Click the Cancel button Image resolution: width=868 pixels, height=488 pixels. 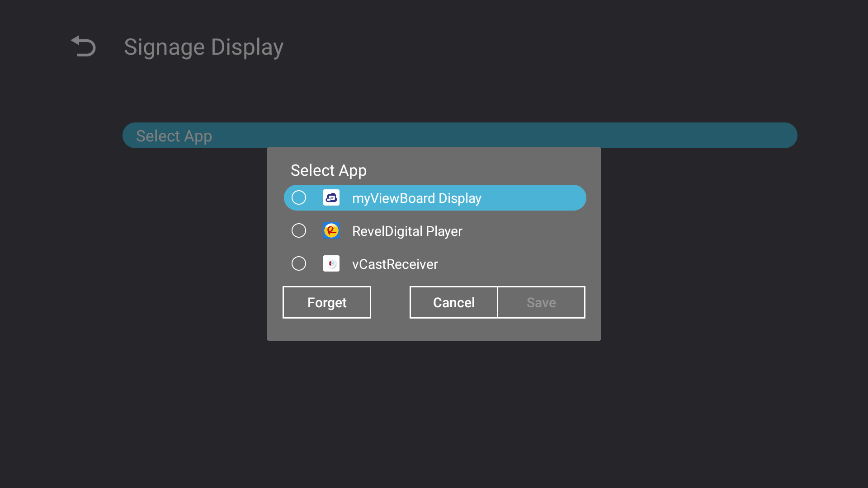pos(453,302)
